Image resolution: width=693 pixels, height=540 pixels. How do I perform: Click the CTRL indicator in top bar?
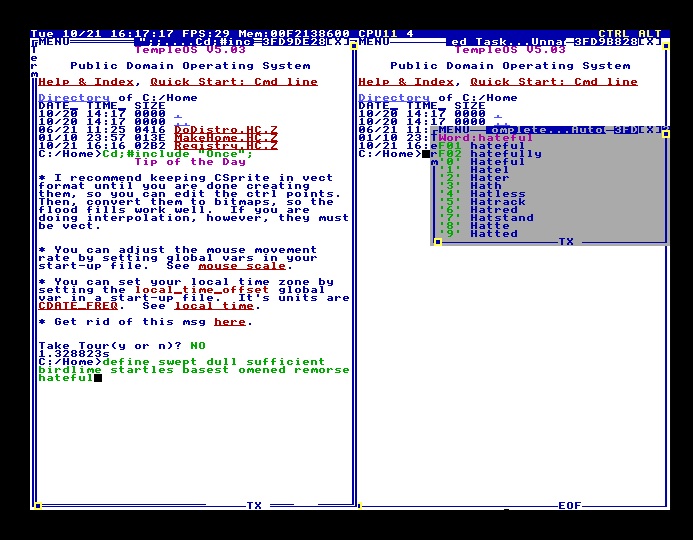[614, 34]
